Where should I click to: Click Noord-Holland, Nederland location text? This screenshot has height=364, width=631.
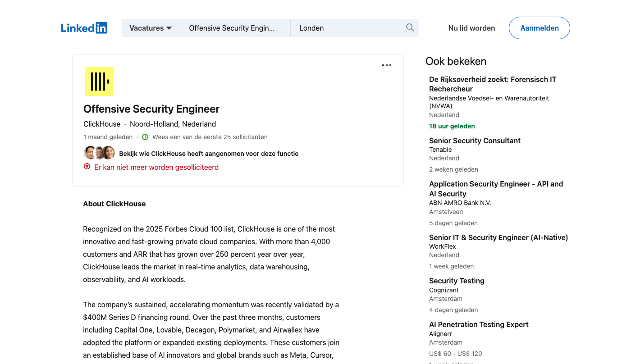[173, 124]
